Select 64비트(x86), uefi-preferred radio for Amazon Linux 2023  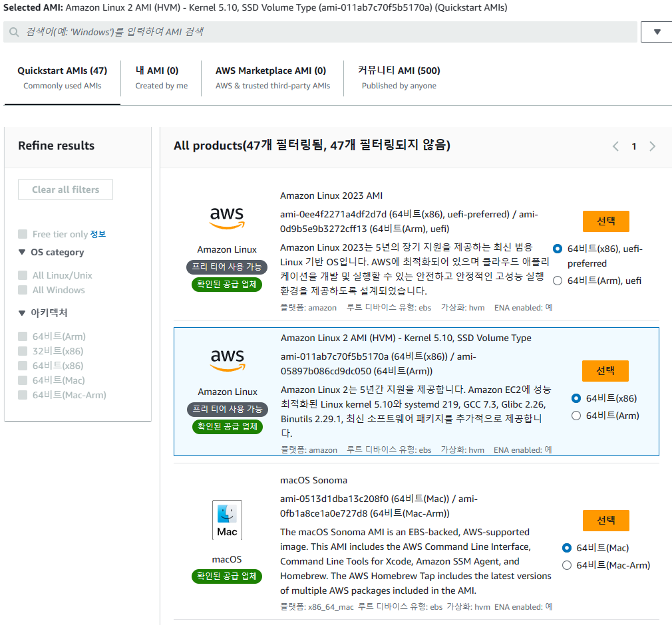point(558,249)
